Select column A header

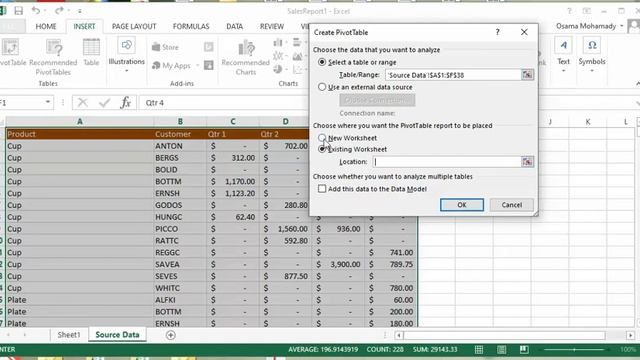pyautogui.click(x=80, y=122)
